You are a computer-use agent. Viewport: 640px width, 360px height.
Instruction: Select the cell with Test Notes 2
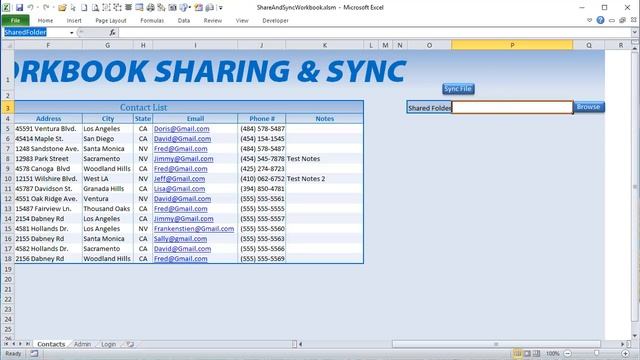[324, 179]
